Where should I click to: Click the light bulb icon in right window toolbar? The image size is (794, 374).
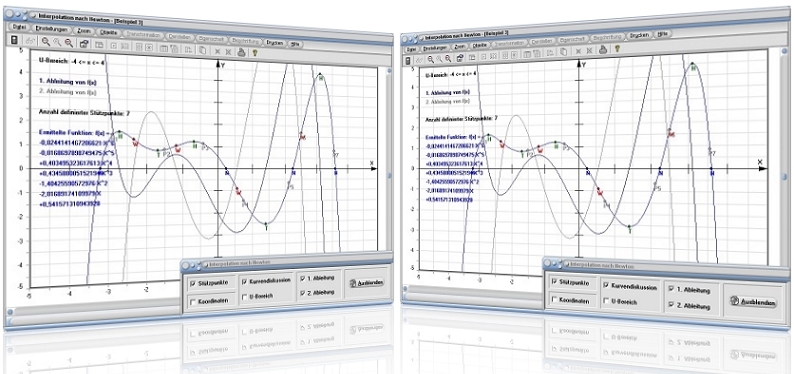pos(617,49)
